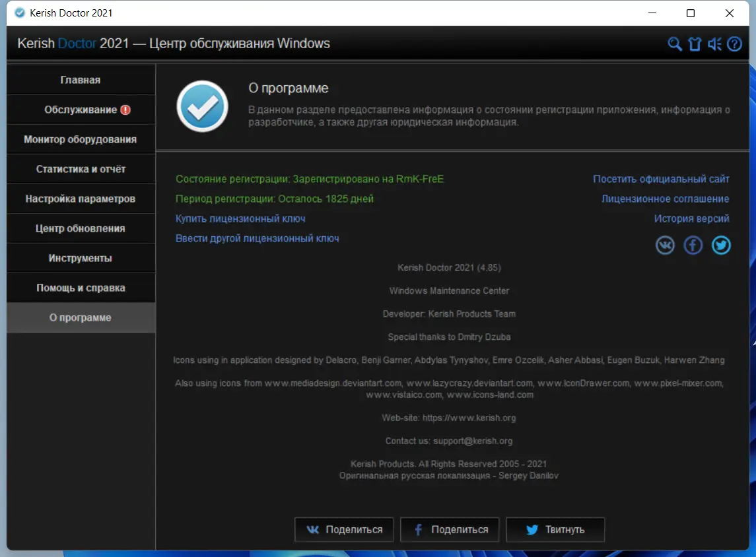The image size is (756, 557).
Task: Open the Facebook round social icon
Action: point(693,246)
